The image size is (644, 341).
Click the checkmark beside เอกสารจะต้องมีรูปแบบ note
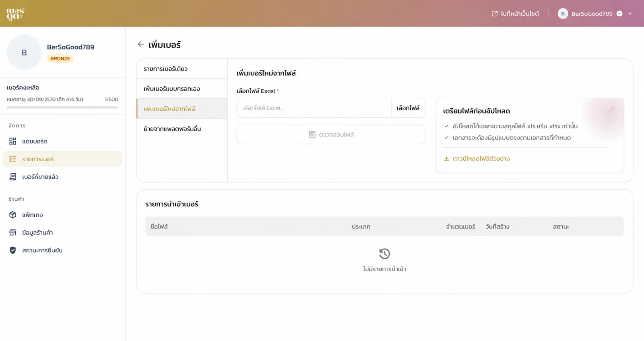[446, 137]
